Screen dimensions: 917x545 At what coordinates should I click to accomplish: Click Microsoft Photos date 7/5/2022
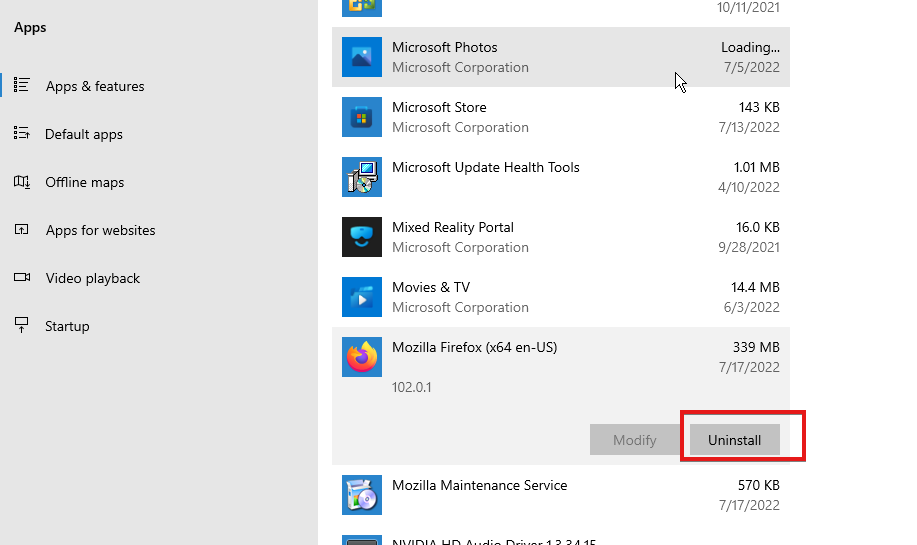coord(751,67)
